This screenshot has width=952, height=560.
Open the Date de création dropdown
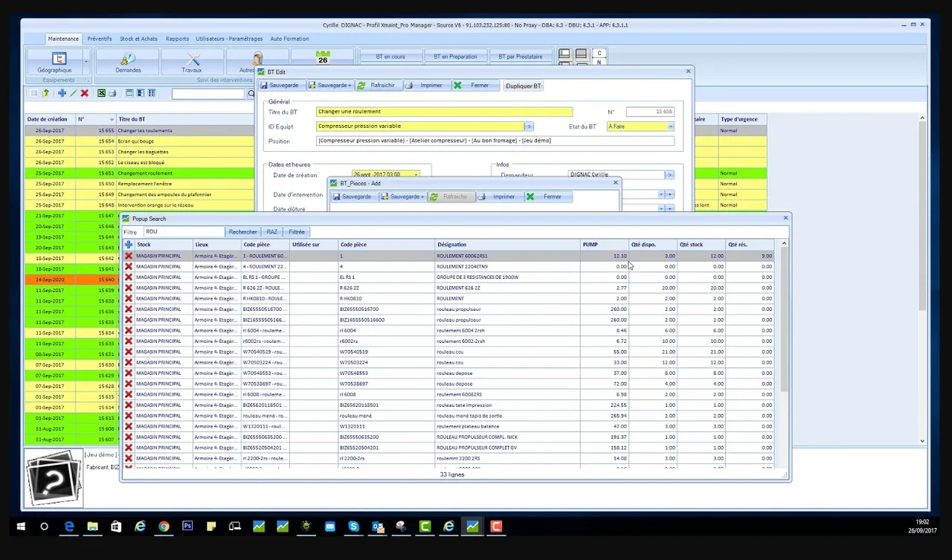pyautogui.click(x=416, y=175)
